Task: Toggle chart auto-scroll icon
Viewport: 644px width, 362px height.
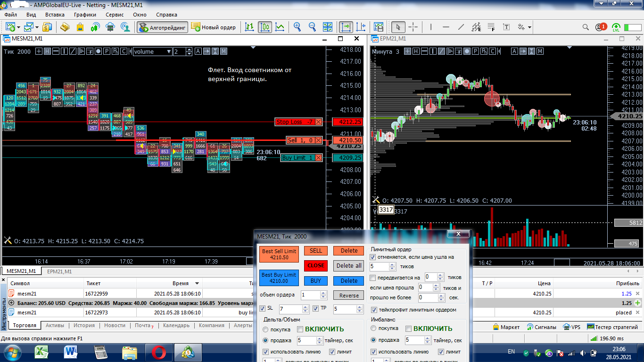Action: click(x=346, y=27)
